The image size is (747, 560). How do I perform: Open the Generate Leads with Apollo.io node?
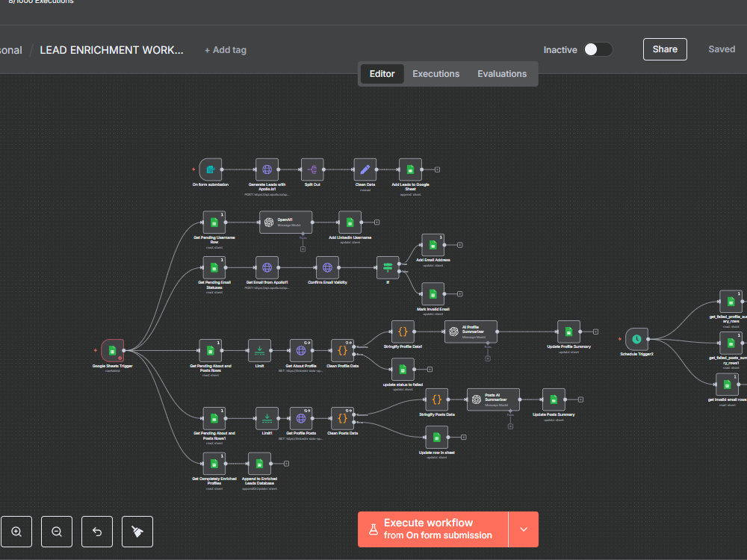(267, 169)
